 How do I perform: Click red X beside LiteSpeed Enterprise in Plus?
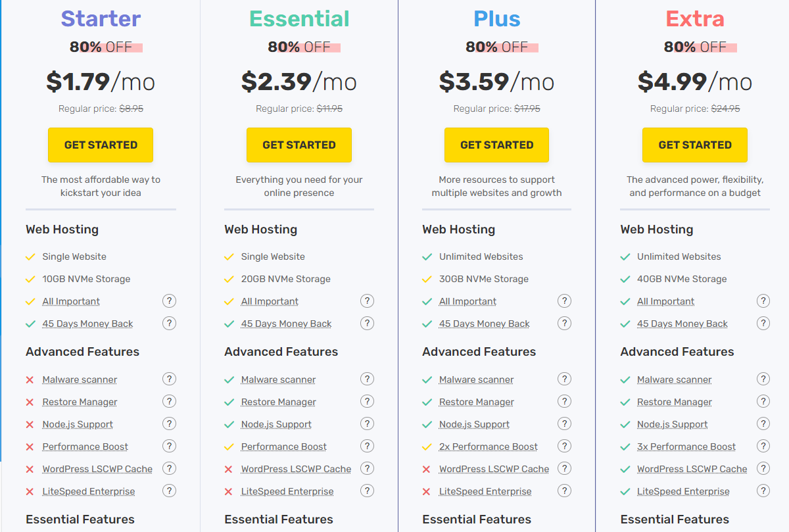pyautogui.click(x=426, y=491)
